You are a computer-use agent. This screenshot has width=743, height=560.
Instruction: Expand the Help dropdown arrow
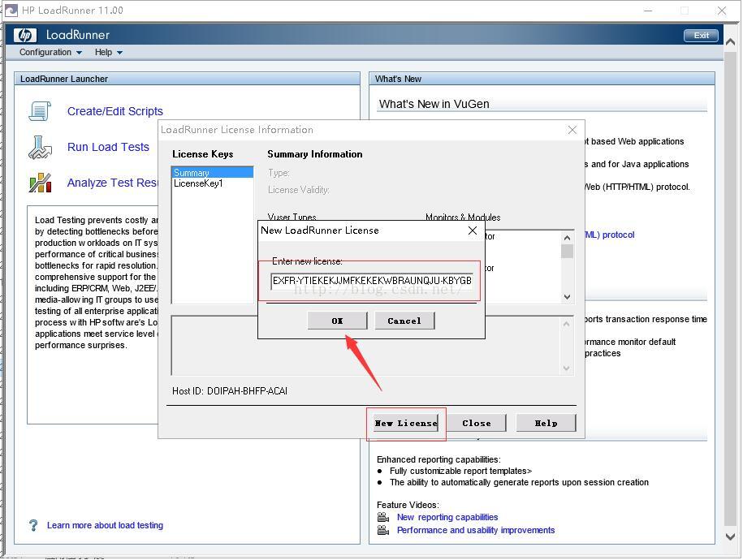[119, 53]
